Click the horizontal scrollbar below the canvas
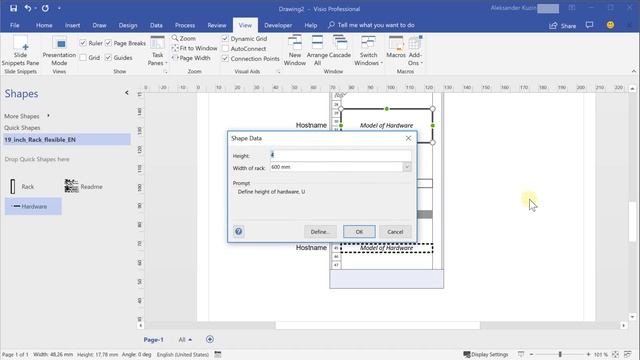Image resolution: width=640 pixels, height=360 pixels. (x=378, y=325)
